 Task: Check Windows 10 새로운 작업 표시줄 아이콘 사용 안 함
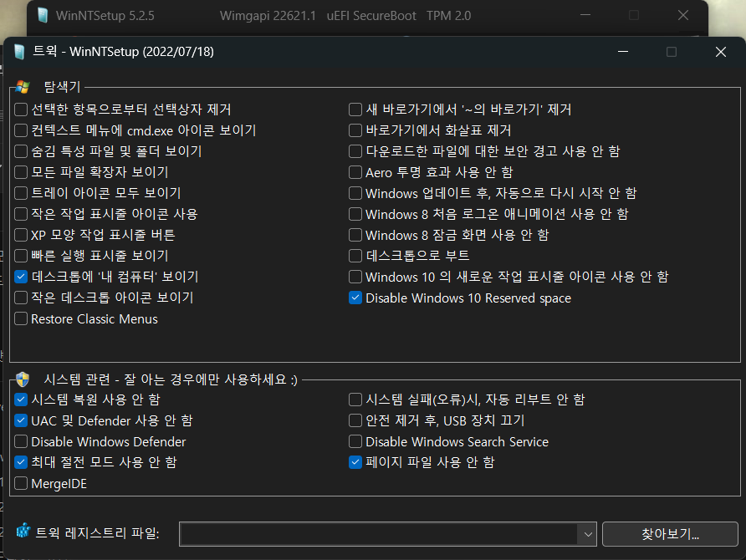(x=355, y=277)
